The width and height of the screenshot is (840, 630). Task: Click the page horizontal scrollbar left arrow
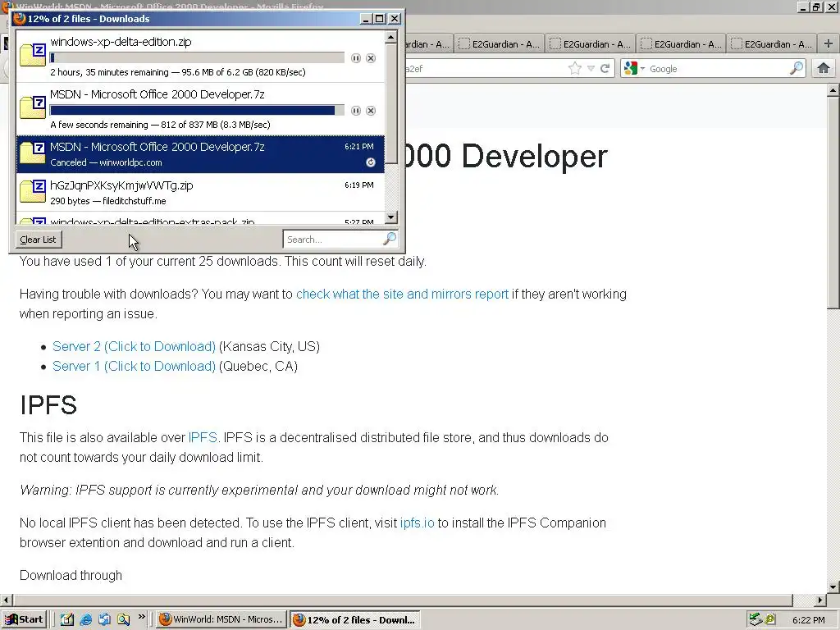coord(7,600)
